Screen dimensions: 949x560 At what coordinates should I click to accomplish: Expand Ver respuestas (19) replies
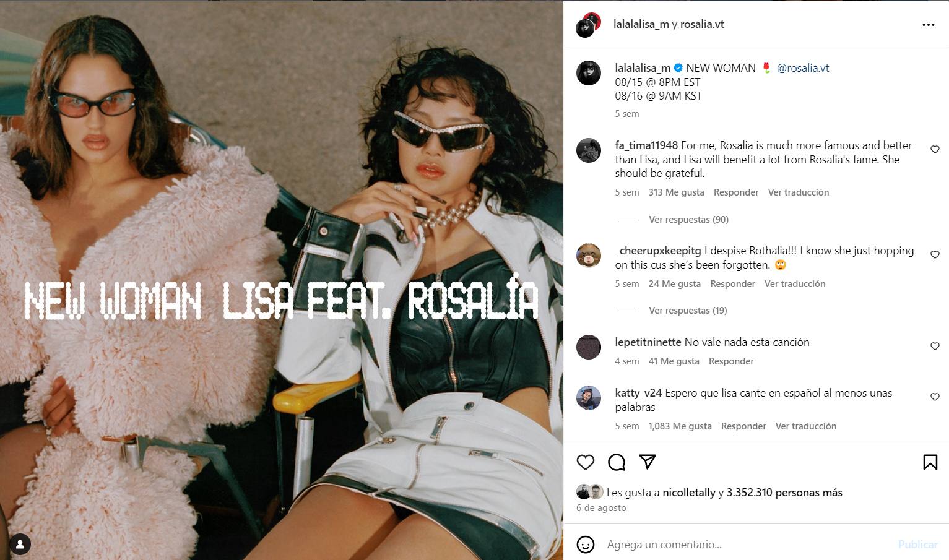pos(688,310)
